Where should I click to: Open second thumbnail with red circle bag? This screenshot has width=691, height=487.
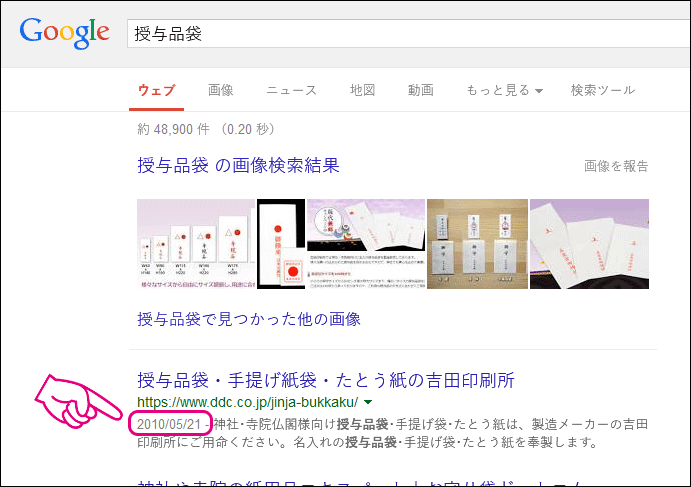pyautogui.click(x=281, y=244)
